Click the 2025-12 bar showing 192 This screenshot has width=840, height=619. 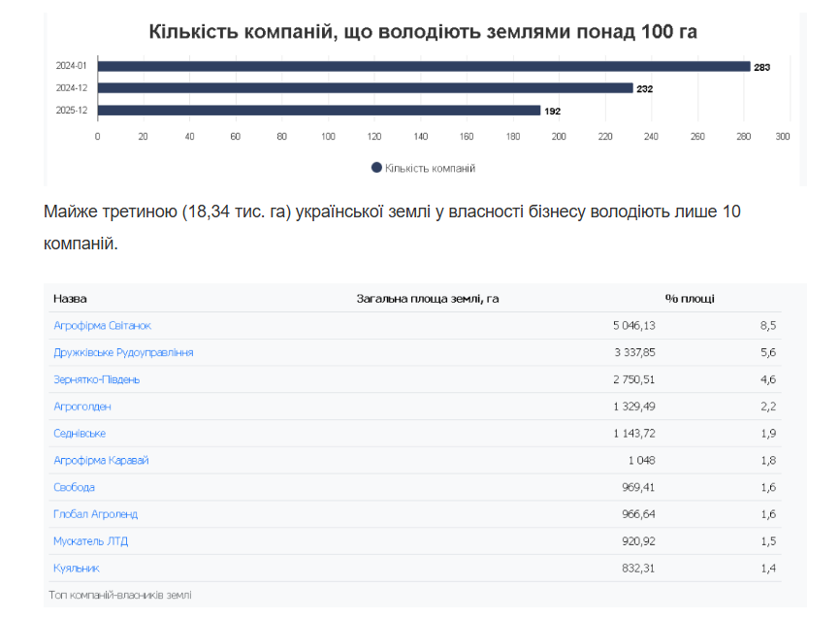click(x=319, y=111)
